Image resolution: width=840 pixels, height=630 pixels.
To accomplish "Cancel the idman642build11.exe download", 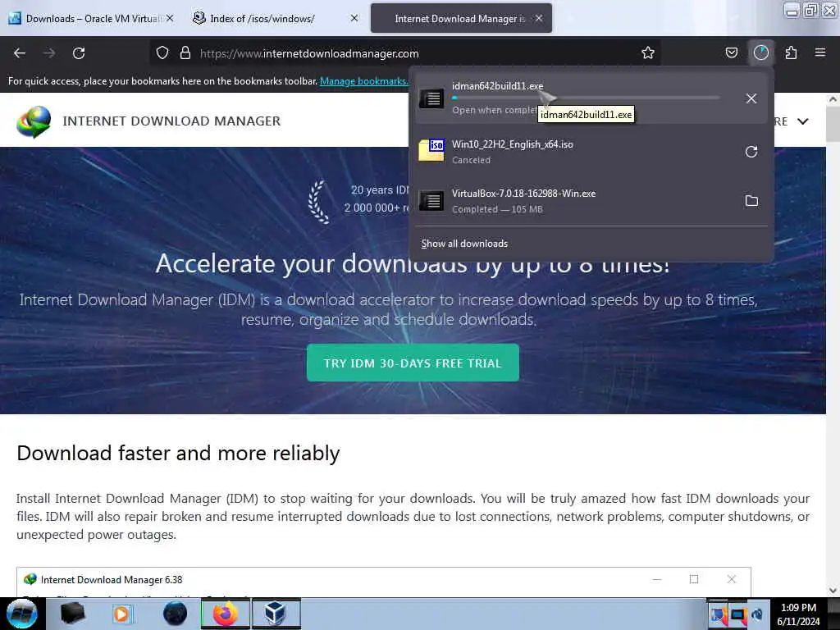I will [x=751, y=98].
